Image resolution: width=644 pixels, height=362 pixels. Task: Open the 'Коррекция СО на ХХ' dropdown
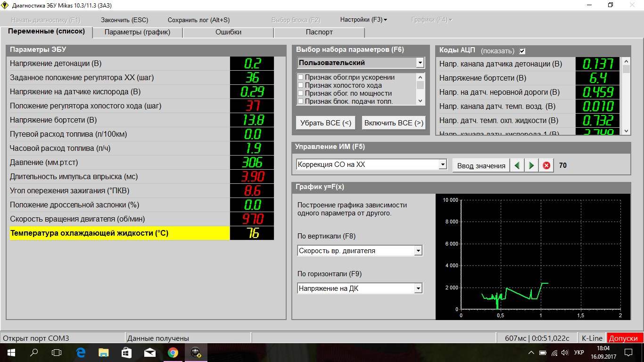point(442,165)
